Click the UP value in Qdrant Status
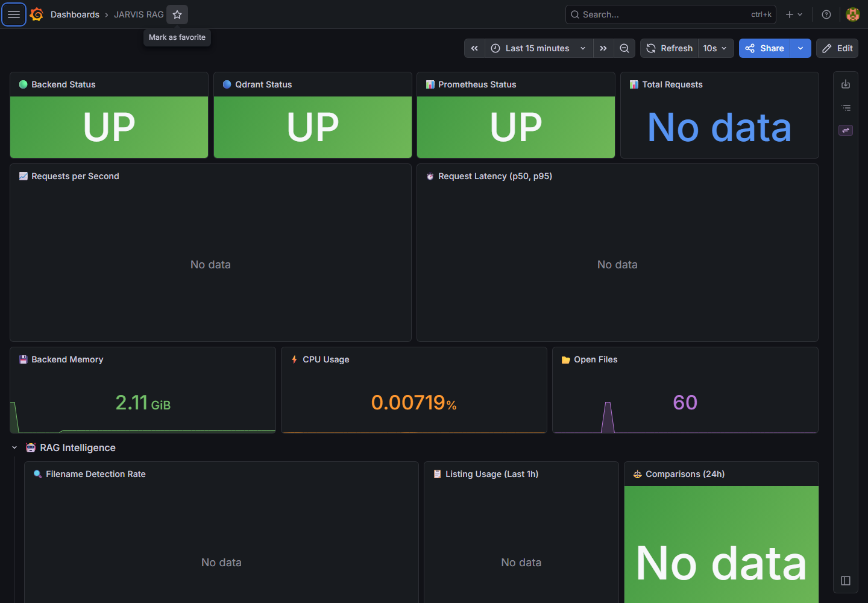 pyautogui.click(x=313, y=127)
